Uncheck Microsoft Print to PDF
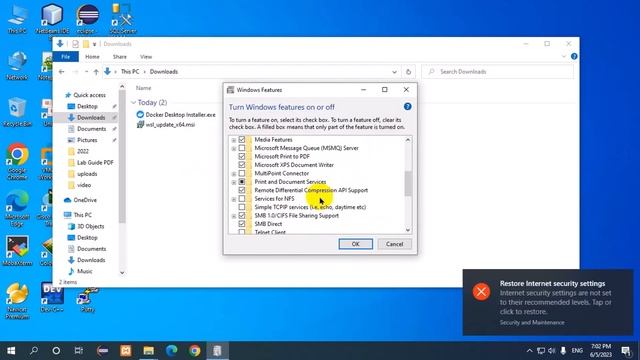This screenshot has height=360, width=640. (x=242, y=156)
